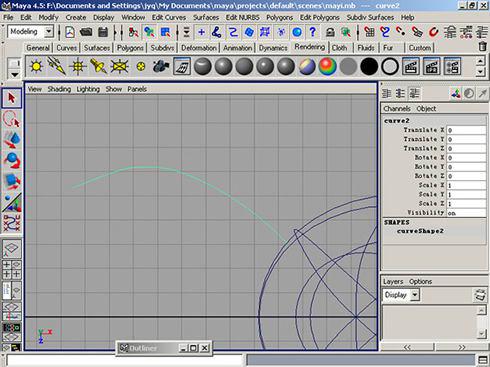Click the >> layer navigation button
Image resolution: width=490 pixels, height=367 pixels.
click(462, 347)
